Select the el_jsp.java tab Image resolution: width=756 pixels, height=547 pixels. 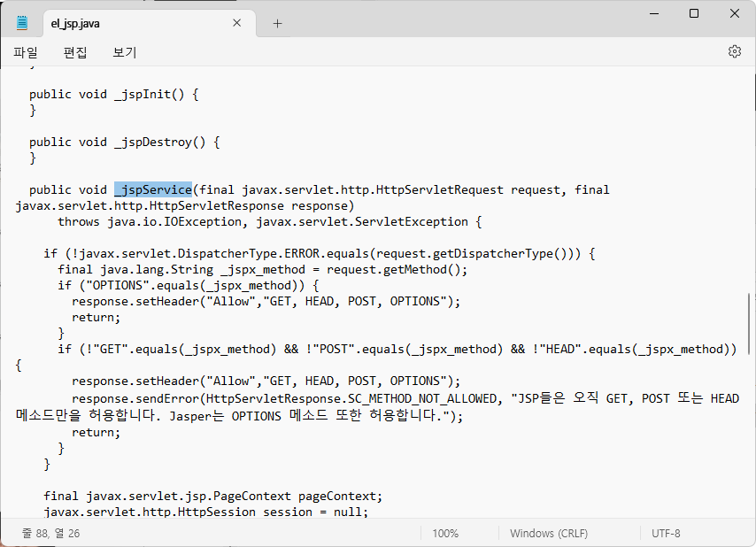click(x=148, y=23)
